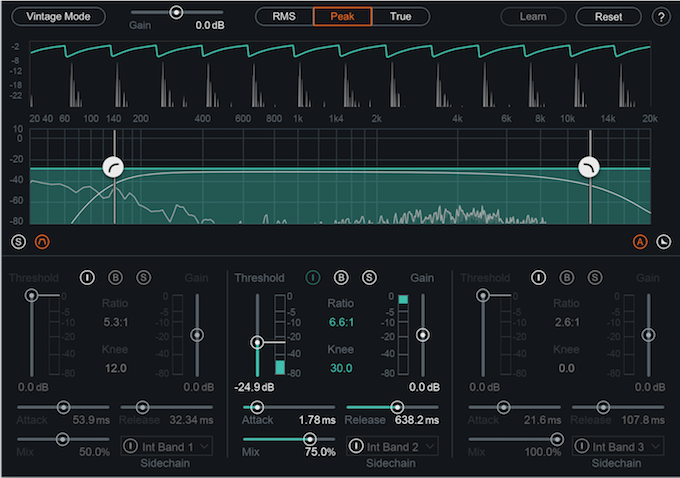Bypass Band 2 with B button
Viewport: 680px width, 478px height.
coord(341,278)
